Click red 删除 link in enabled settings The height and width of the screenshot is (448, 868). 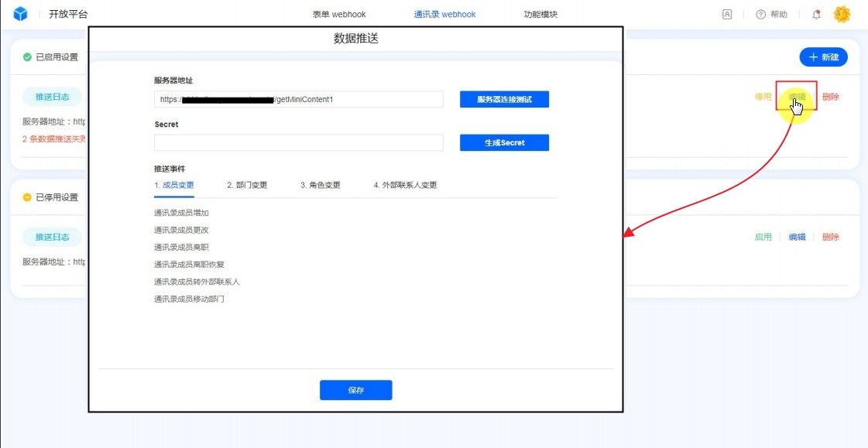click(831, 97)
